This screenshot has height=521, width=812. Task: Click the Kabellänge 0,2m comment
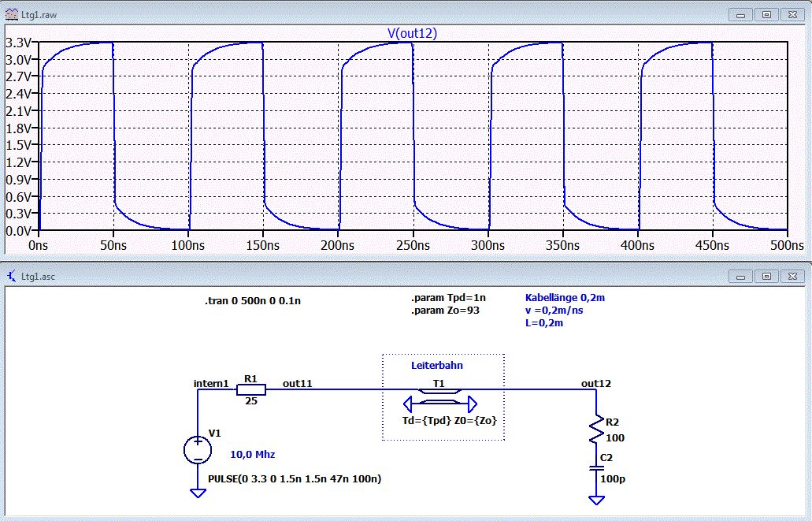[x=565, y=298]
